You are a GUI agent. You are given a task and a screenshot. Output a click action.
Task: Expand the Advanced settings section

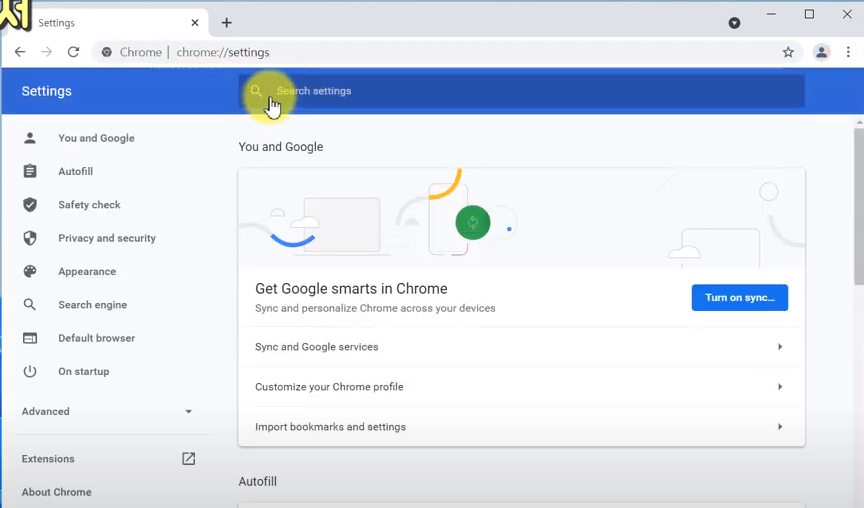107,411
